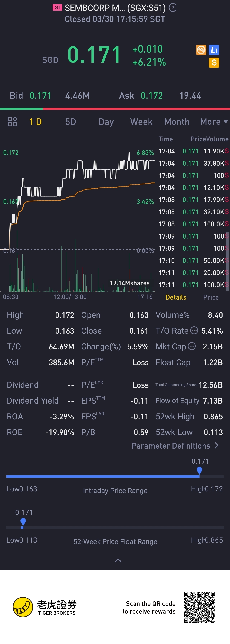230x644 pixels.
Task: Tap the Total Outstanding Shares value 12.56B
Action: [211, 385]
